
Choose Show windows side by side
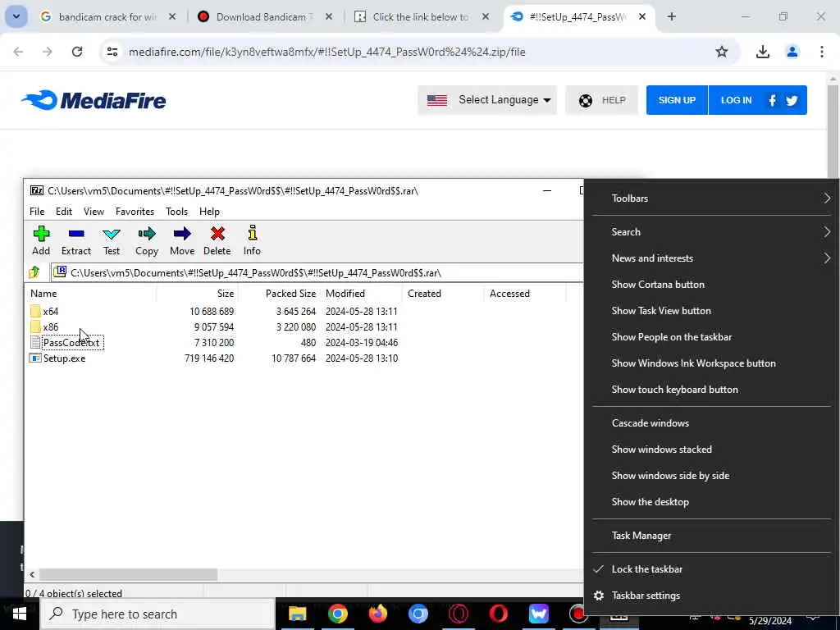click(x=711, y=476)
